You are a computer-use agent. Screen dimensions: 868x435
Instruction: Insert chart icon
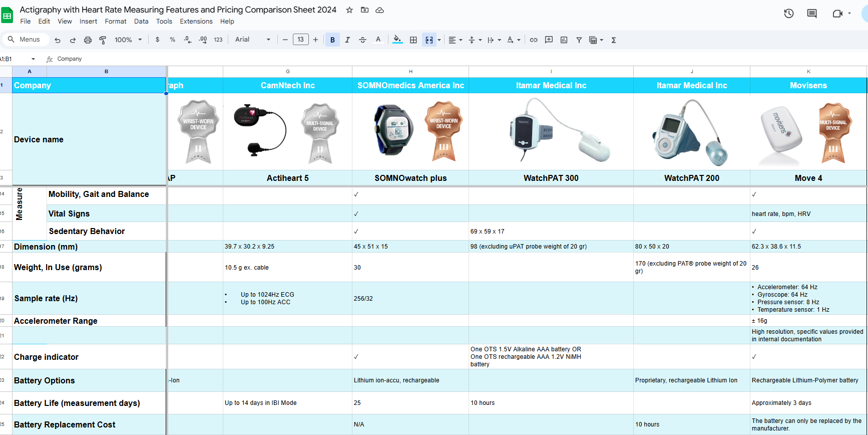(x=564, y=40)
